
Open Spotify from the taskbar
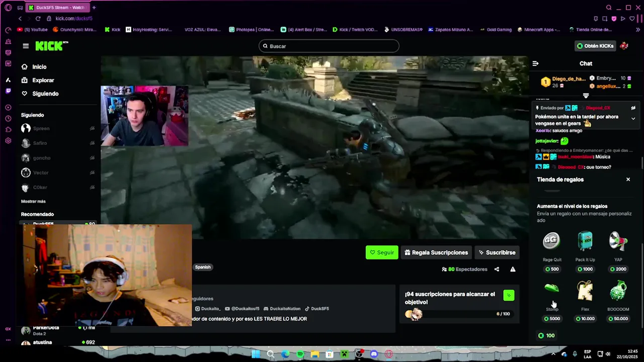tap(300, 354)
